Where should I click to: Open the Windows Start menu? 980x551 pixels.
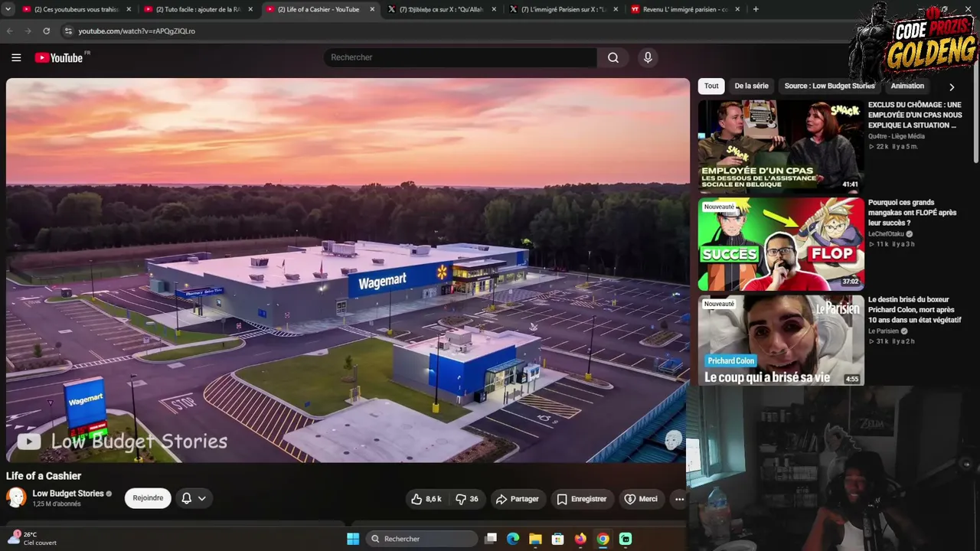tap(353, 539)
